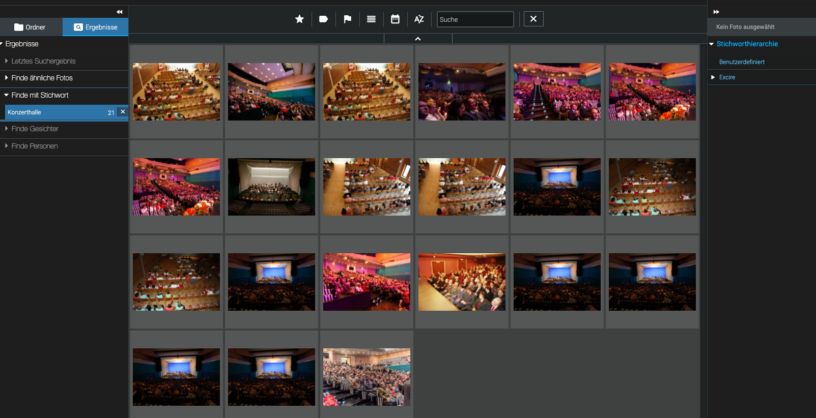This screenshot has width=816, height=418.
Task: Open Benutzerdefiniert keyword hierarchy
Action: 742,62
